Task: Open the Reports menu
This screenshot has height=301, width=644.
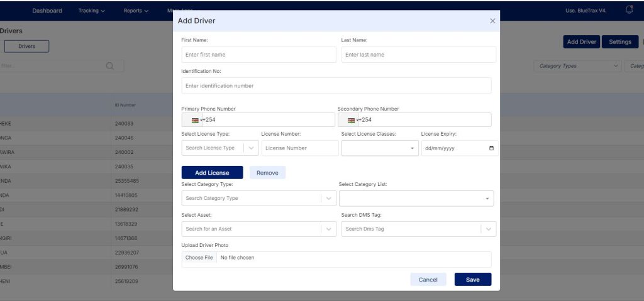Action: pyautogui.click(x=136, y=11)
